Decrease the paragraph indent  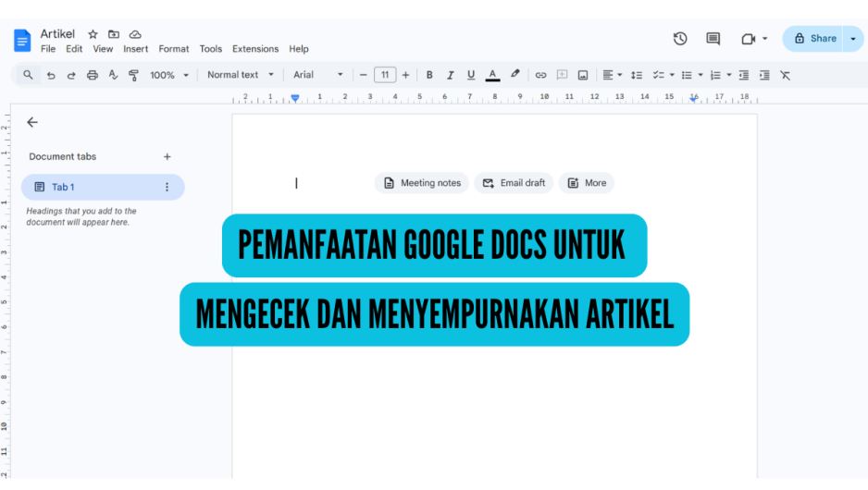coord(743,75)
